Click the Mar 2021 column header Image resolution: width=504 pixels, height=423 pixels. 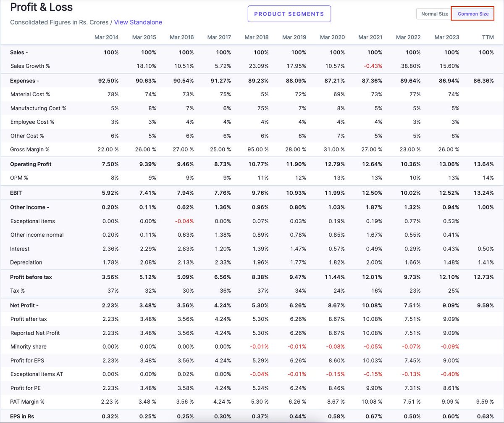pos(370,37)
